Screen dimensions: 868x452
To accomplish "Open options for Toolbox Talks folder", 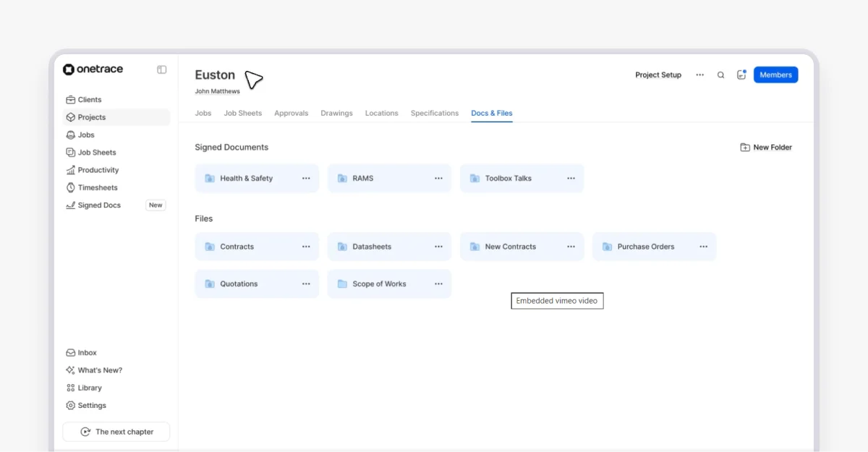I will 571,178.
